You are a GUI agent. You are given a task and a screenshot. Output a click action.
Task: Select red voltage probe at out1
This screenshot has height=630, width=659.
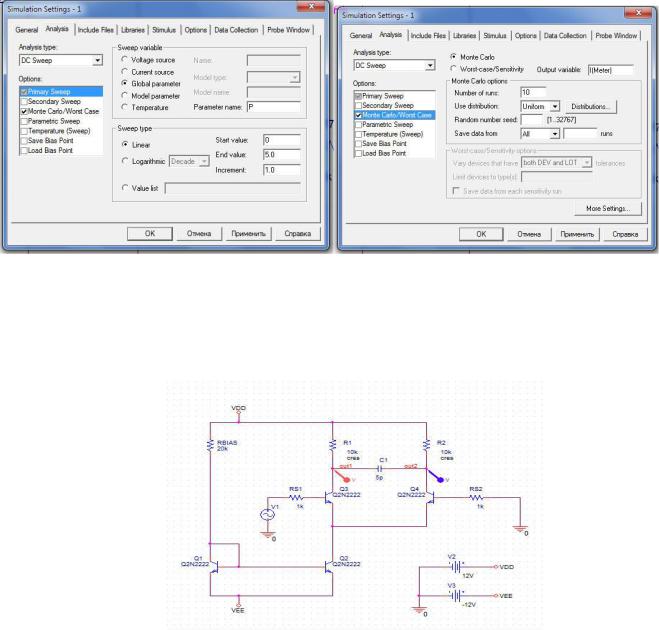343,476
